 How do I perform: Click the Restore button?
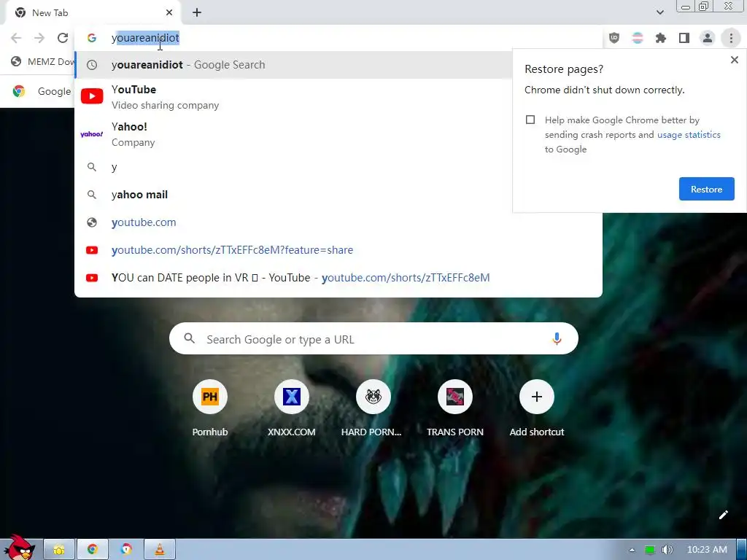(x=706, y=189)
